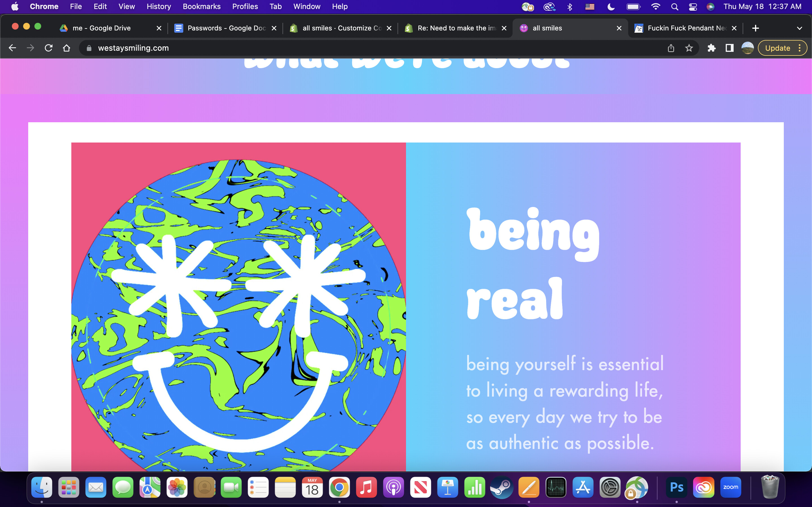The height and width of the screenshot is (507, 812).
Task: Reload the current page
Action: [49, 48]
